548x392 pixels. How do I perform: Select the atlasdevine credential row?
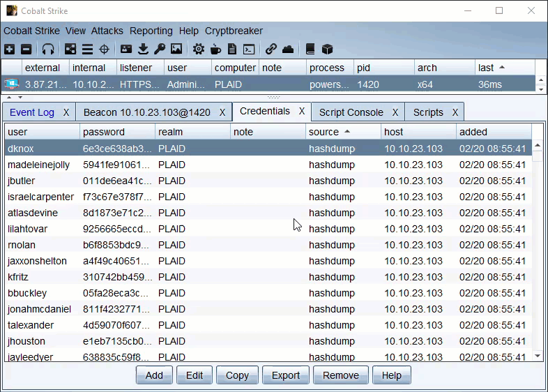[268, 213]
